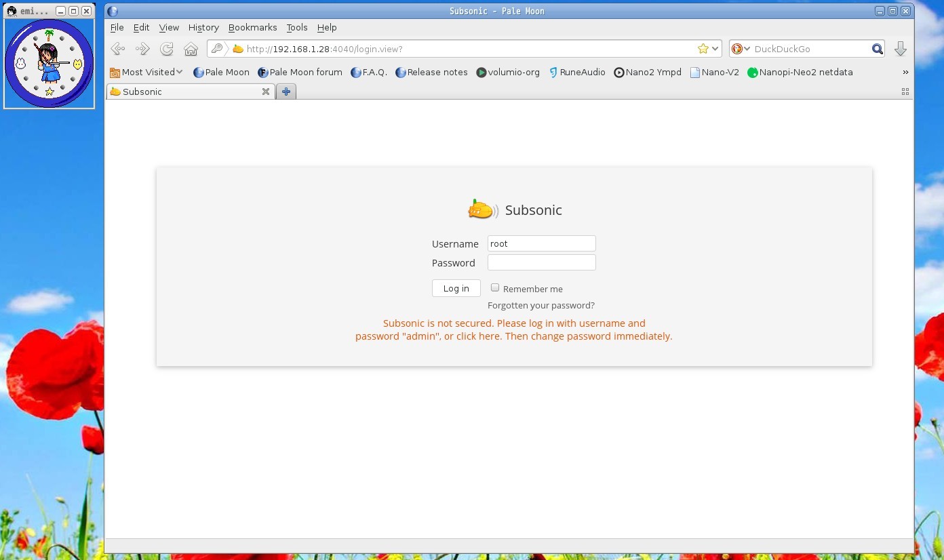This screenshot has width=944, height=560.
Task: Open the Downloads arrow icon
Action: pos(901,49)
